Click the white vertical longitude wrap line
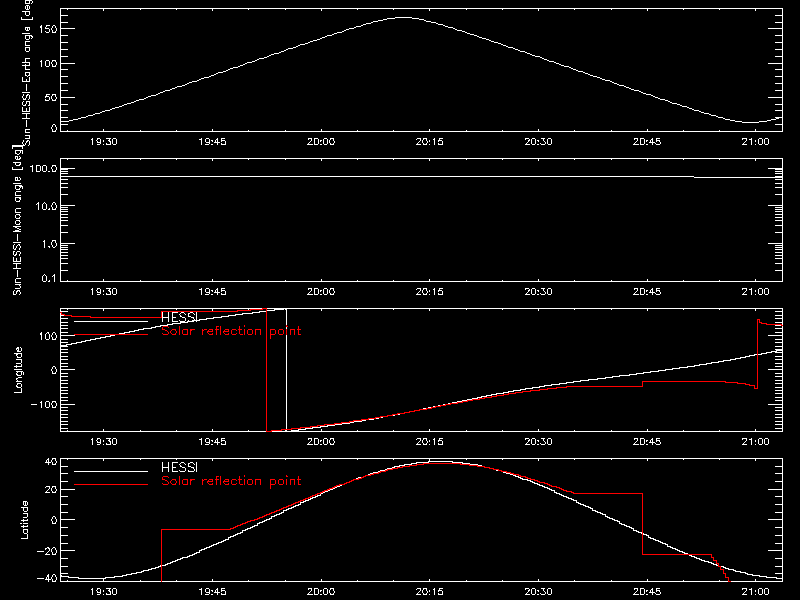Viewport: 800px width, 600px height. pyautogui.click(x=286, y=370)
